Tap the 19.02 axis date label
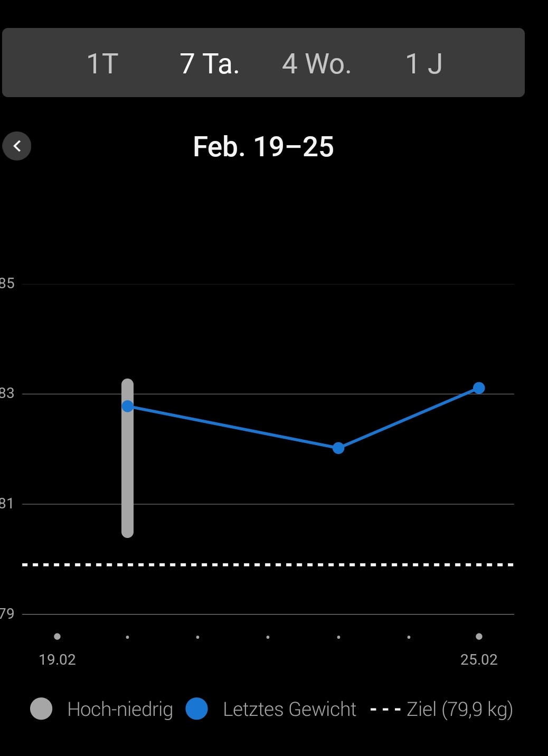The image size is (548, 756). pyautogui.click(x=57, y=659)
